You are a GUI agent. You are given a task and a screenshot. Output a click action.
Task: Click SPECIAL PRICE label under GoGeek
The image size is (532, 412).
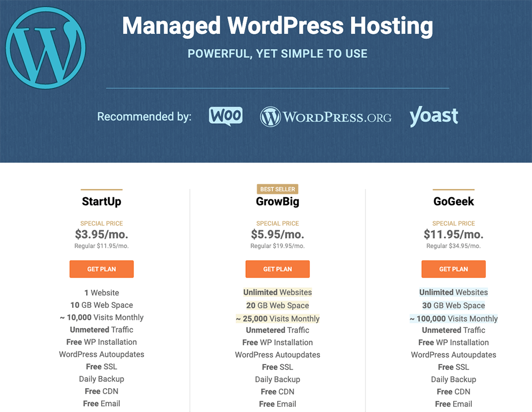454,223
